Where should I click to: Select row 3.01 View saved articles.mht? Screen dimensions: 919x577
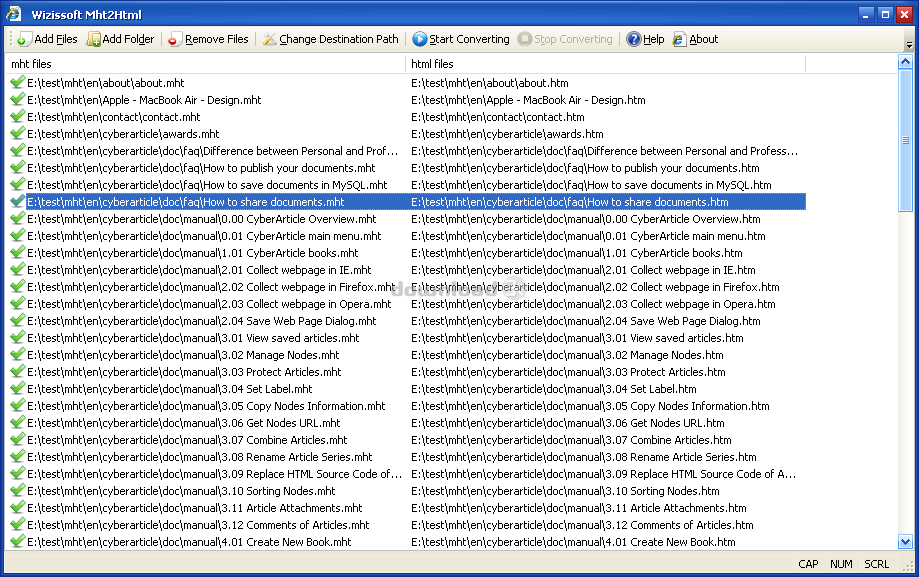click(x=407, y=338)
